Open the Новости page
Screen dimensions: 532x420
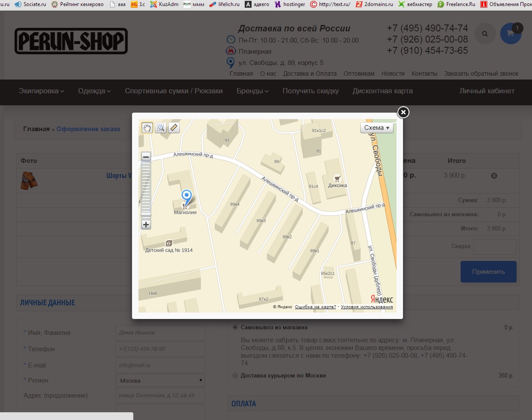[393, 74]
